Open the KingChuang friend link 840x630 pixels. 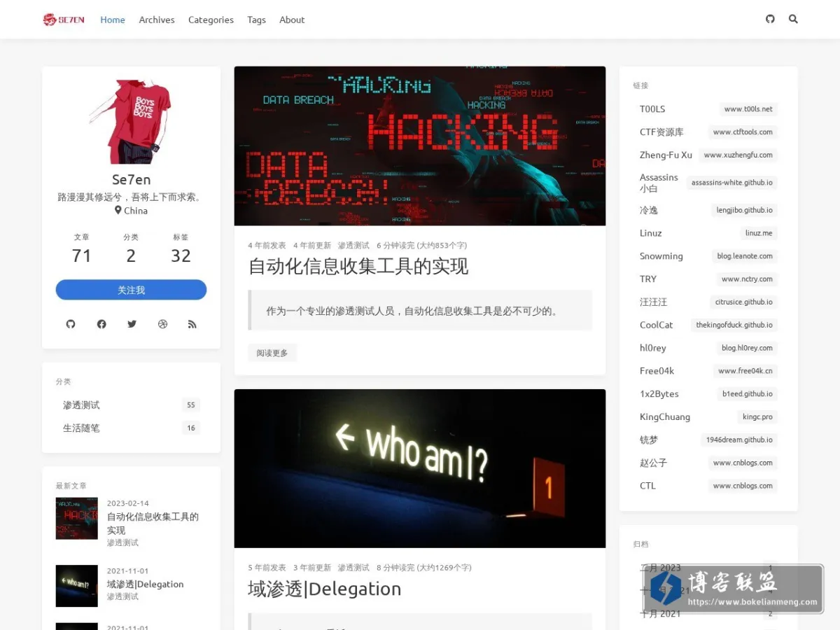coord(708,417)
